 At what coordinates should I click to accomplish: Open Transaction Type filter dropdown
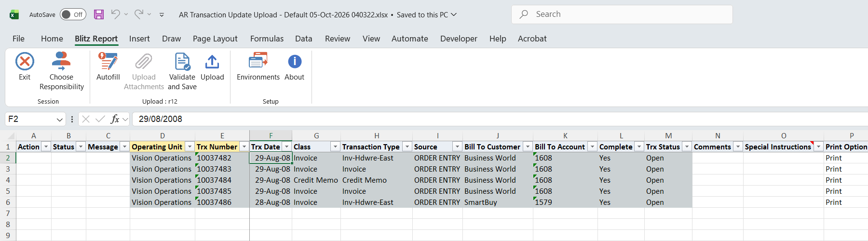click(407, 147)
